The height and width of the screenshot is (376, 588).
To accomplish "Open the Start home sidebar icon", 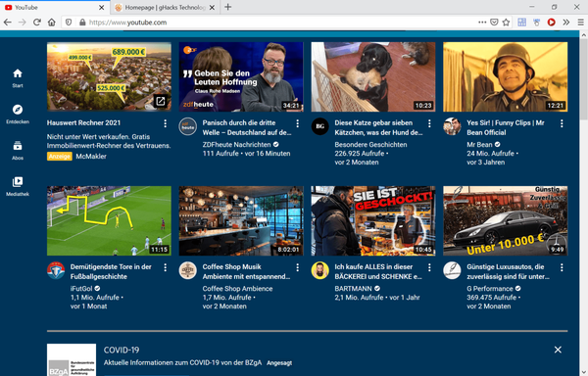I will coord(18,73).
